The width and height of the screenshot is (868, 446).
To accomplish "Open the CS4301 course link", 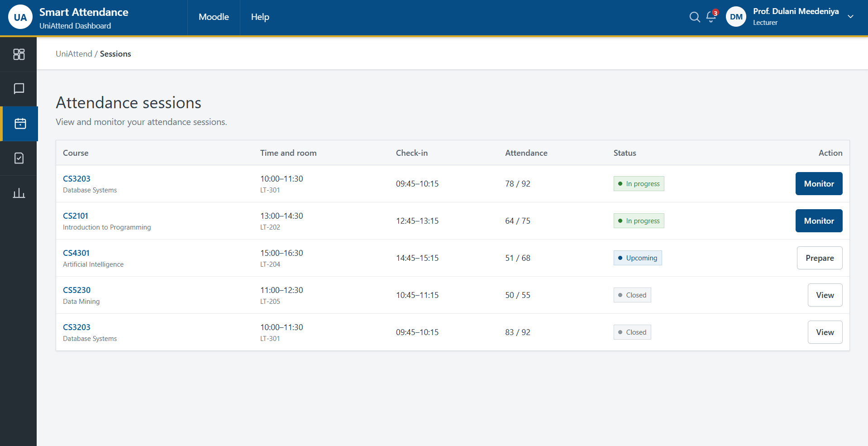I will point(76,253).
